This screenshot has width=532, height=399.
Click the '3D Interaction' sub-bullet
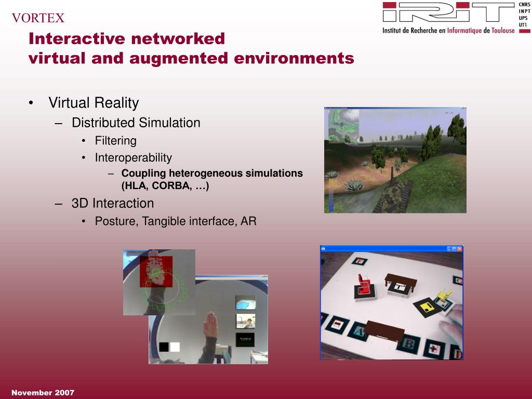pyautogui.click(x=113, y=203)
